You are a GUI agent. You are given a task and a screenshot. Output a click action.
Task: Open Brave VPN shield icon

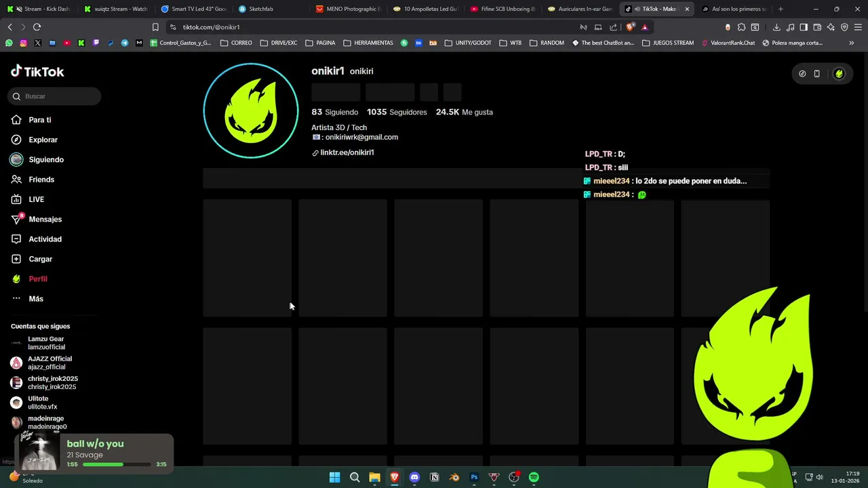(844, 27)
